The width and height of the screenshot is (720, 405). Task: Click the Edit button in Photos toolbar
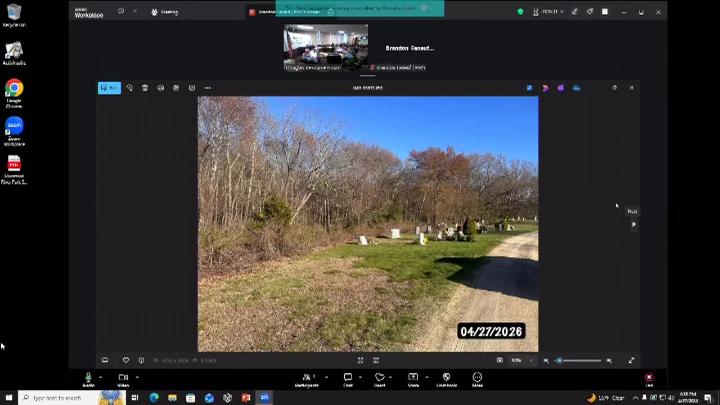click(109, 88)
